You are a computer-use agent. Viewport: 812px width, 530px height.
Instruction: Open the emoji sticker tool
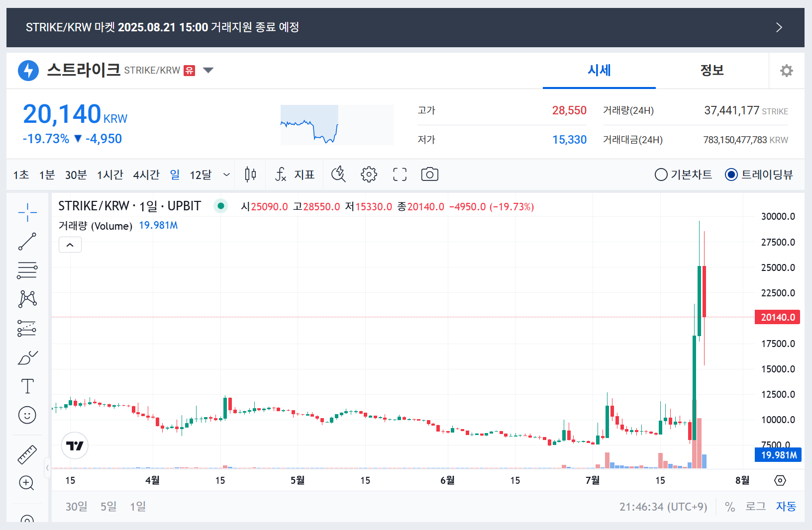click(27, 415)
